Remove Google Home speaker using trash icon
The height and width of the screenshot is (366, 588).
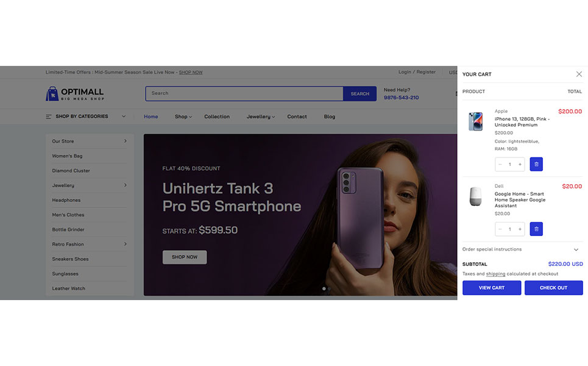tap(536, 229)
